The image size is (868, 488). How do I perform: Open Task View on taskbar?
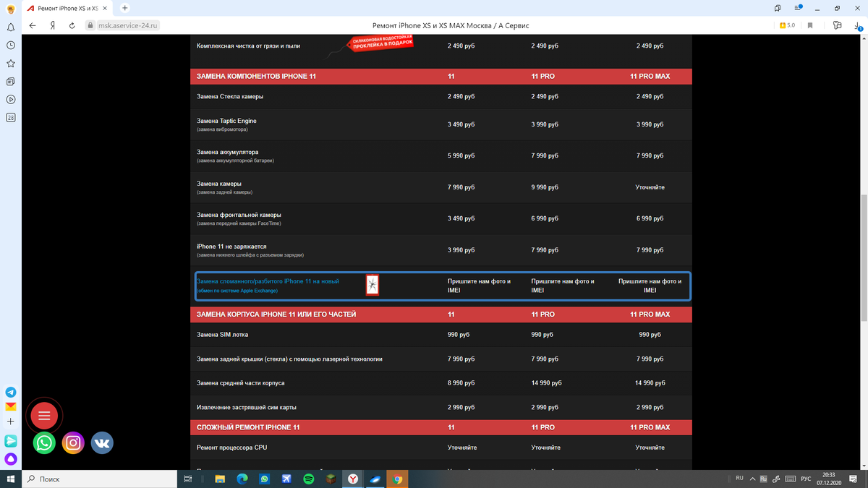pyautogui.click(x=187, y=479)
